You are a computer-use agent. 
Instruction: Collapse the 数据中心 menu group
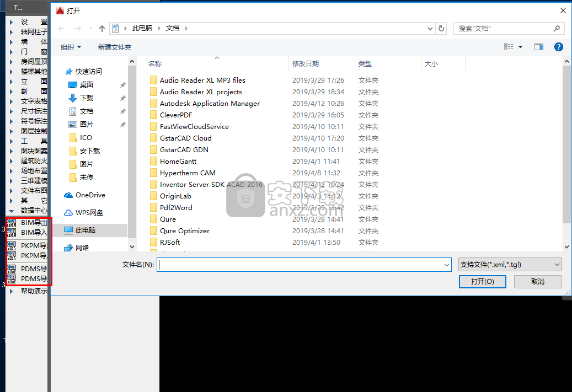pyautogui.click(x=11, y=211)
